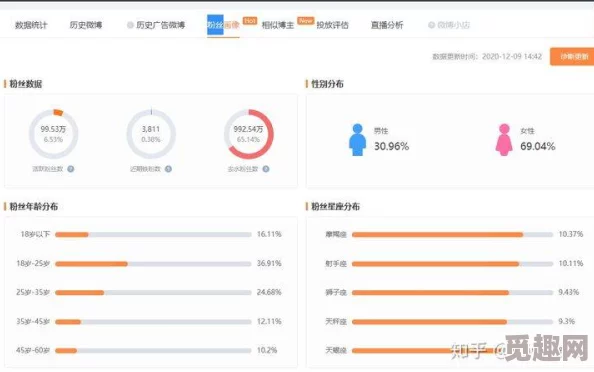594x372 pixels.
Task: Click the 近期掉粉数 label
Action: [x=145, y=169]
